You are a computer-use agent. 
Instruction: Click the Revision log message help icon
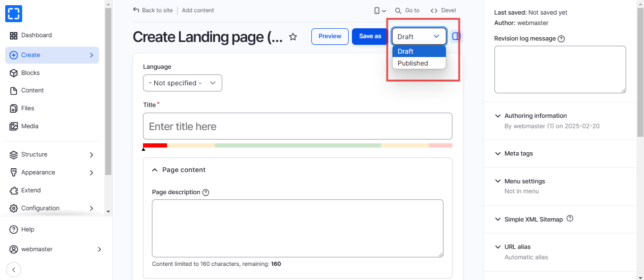click(561, 39)
